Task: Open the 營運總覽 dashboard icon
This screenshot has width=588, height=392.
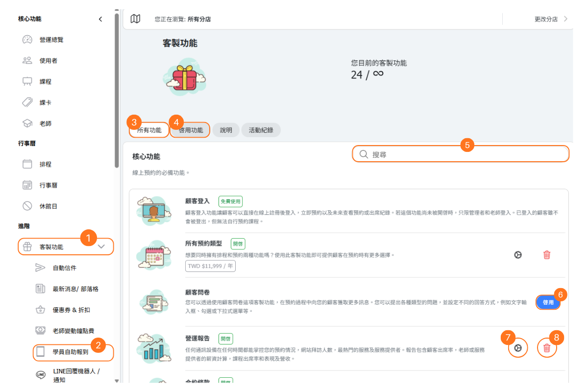Action: pyautogui.click(x=27, y=40)
